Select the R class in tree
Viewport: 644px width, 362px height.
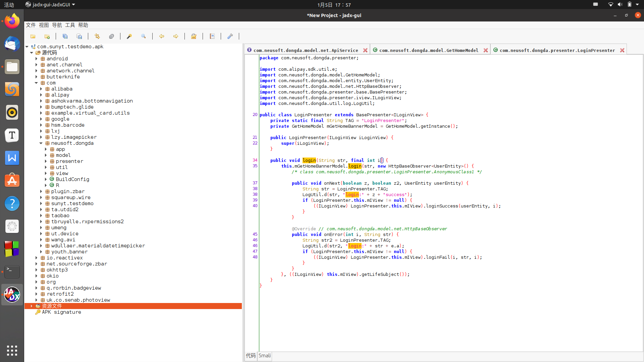[x=57, y=185]
